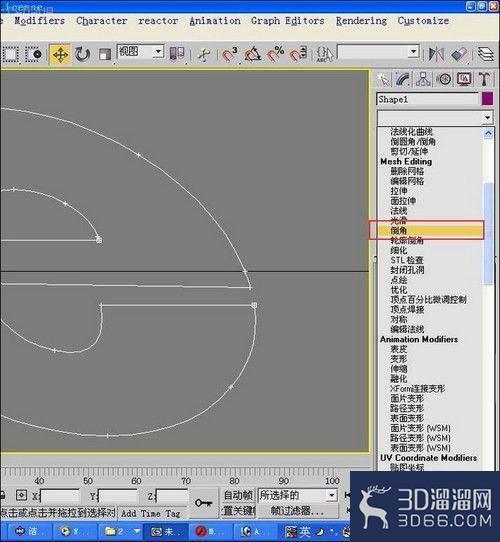Open the Hierarchy command panel tab

pyautogui.click(x=423, y=80)
